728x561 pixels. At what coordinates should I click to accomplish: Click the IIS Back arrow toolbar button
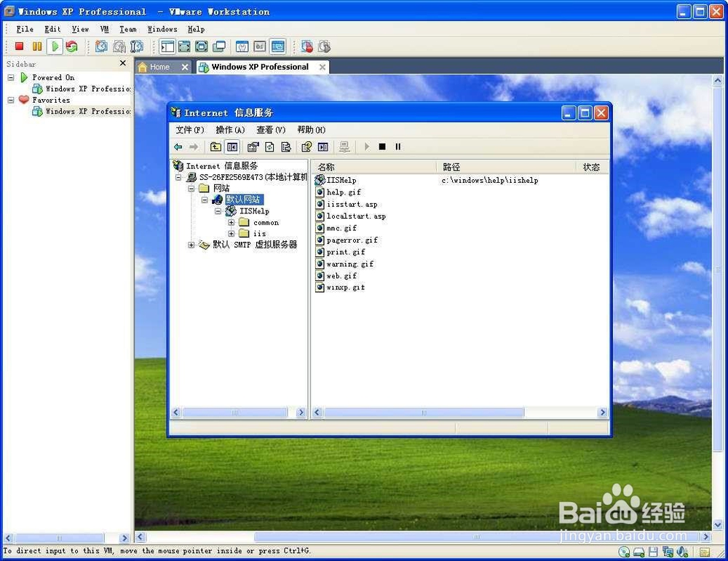point(178,147)
